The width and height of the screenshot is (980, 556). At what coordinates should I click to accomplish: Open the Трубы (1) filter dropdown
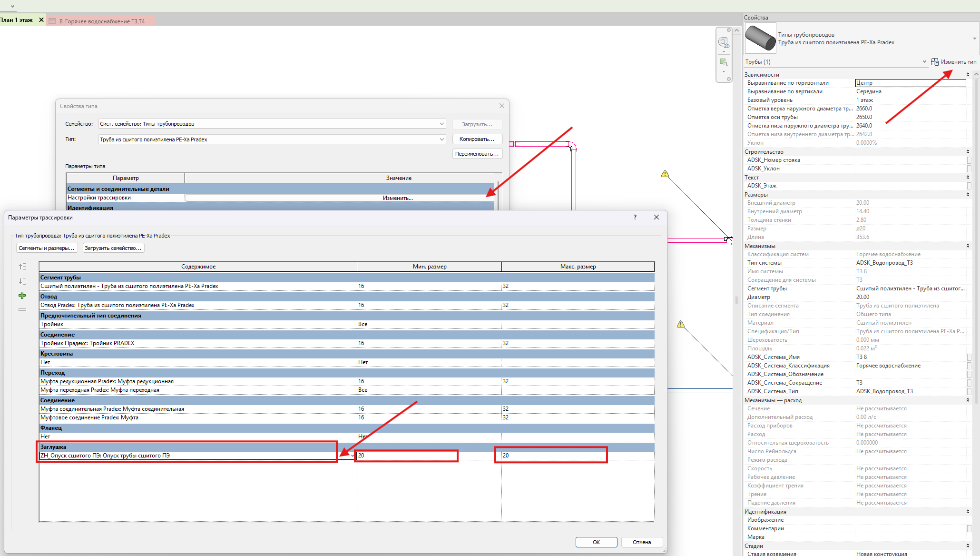(924, 62)
